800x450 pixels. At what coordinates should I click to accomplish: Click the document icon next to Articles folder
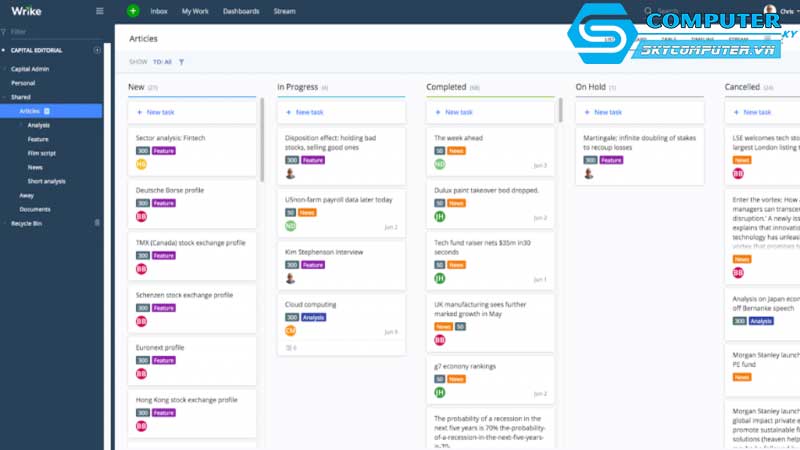click(47, 111)
